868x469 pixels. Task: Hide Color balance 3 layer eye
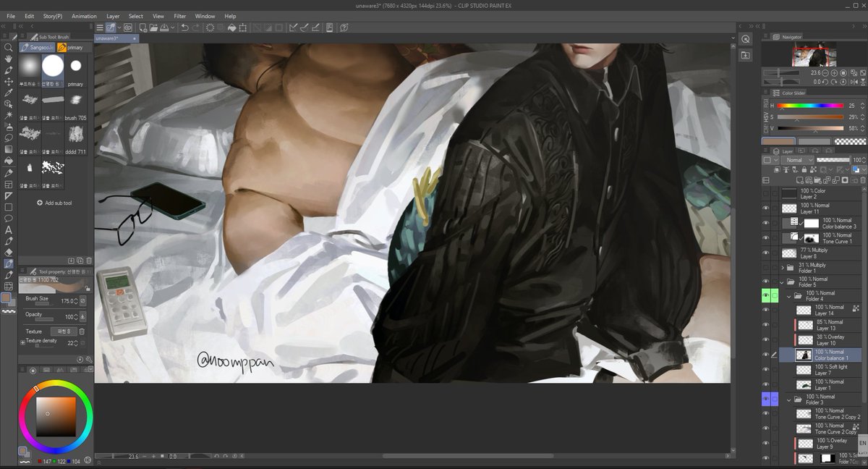[x=766, y=223]
